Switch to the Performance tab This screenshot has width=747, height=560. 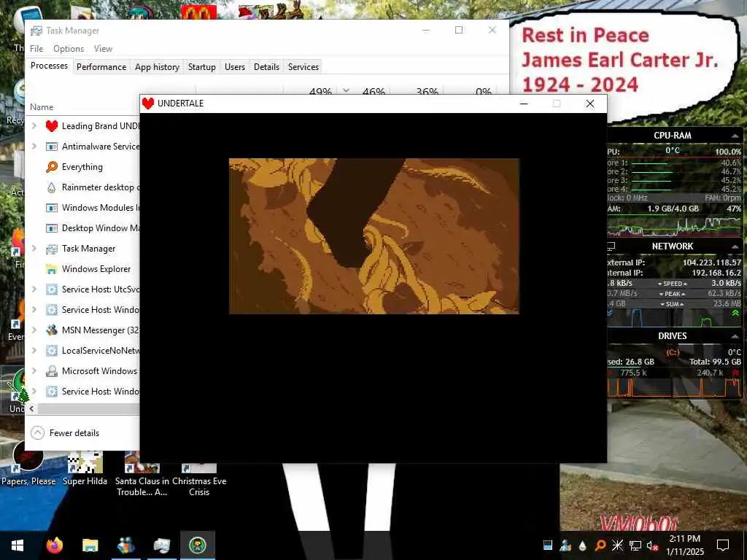pyautogui.click(x=101, y=67)
